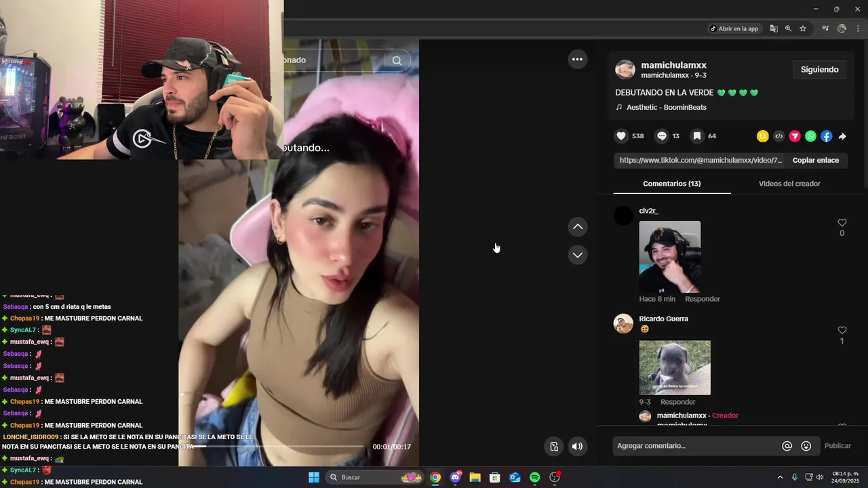Image resolution: width=868 pixels, height=488 pixels.
Task: Click Abrir en la app button
Action: [x=734, y=28]
